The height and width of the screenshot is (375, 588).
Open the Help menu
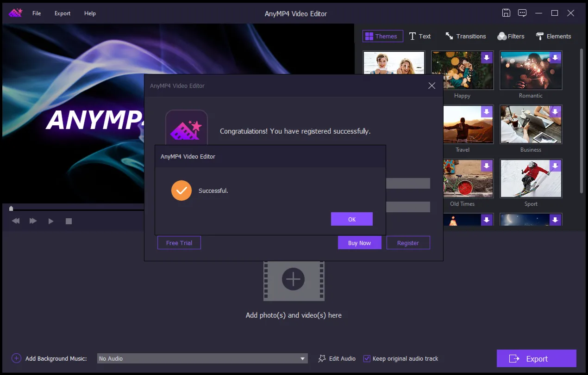point(90,13)
